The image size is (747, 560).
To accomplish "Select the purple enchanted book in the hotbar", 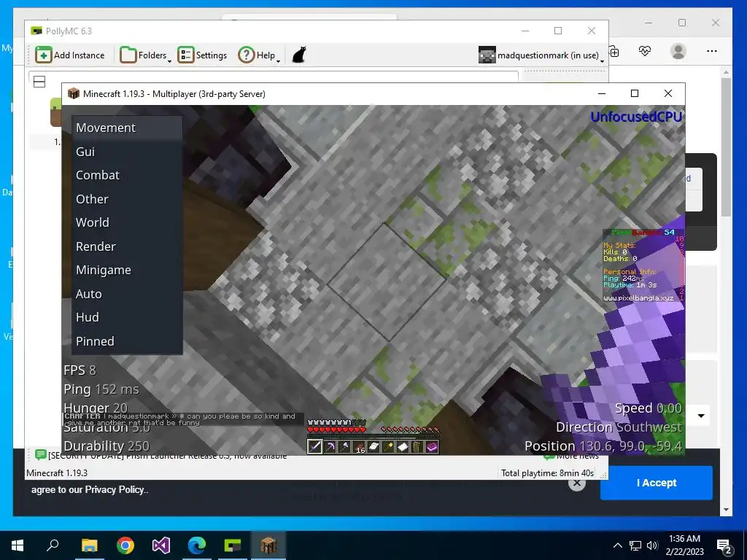I will (432, 447).
